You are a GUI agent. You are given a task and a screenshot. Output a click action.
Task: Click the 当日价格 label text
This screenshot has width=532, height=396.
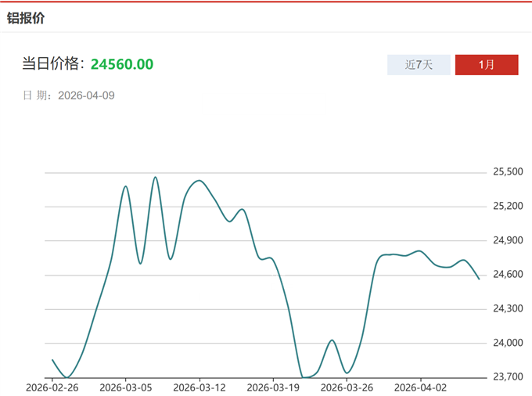[x=55, y=64]
